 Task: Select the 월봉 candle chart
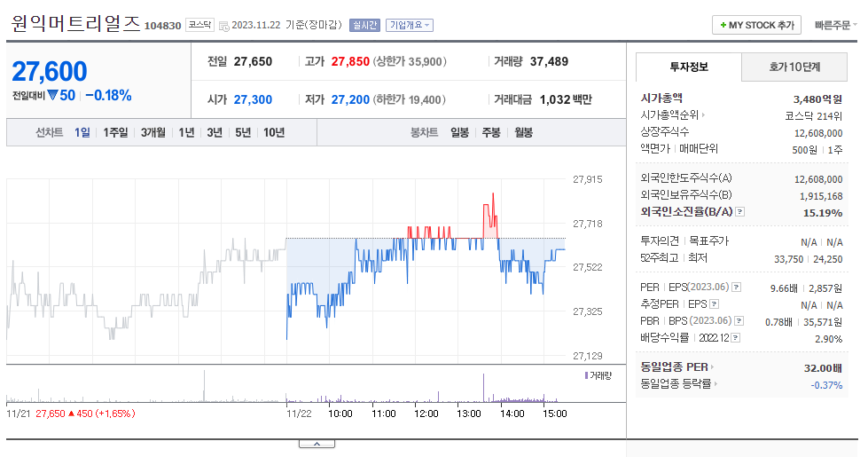(x=523, y=132)
